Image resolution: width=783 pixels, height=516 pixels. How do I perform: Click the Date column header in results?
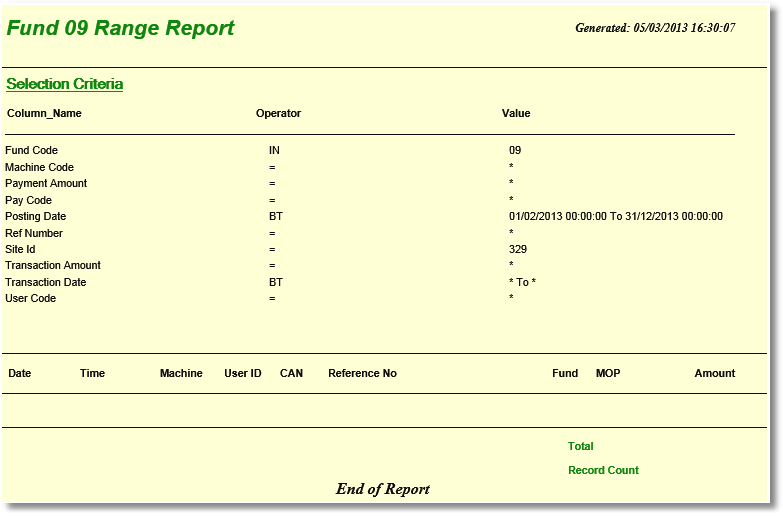click(20, 373)
